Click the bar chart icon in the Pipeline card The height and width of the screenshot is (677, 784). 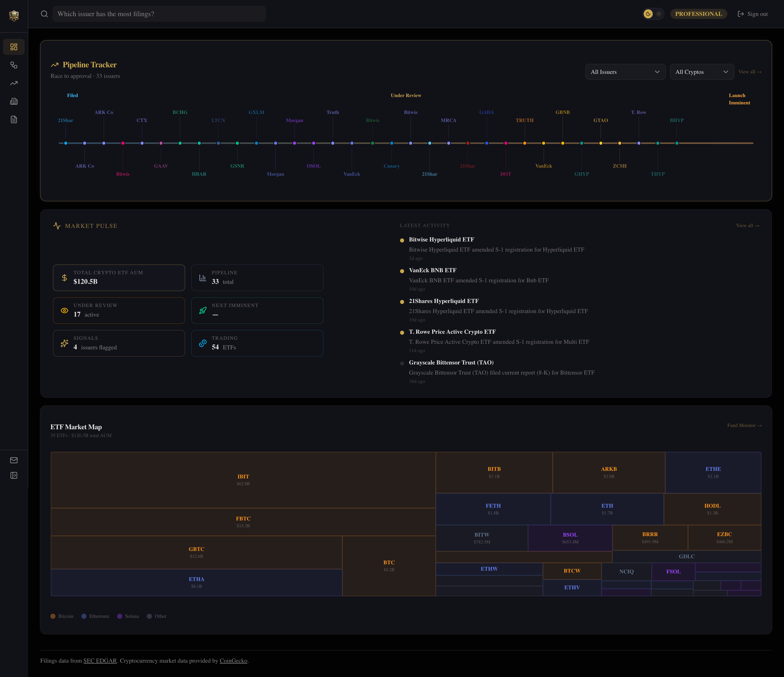click(x=203, y=278)
